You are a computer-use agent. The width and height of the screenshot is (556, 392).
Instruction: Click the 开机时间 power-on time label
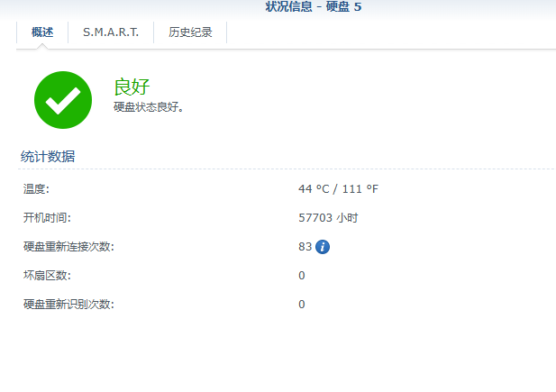click(x=47, y=217)
